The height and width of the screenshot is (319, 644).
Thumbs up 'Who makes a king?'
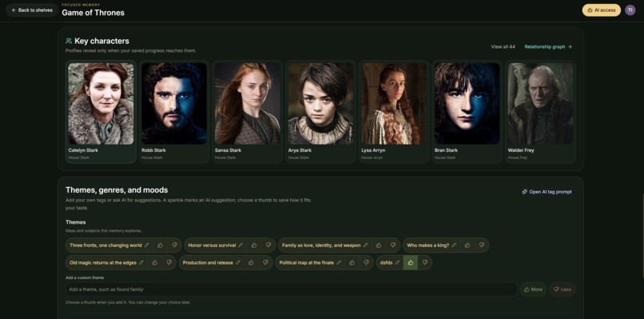click(467, 245)
